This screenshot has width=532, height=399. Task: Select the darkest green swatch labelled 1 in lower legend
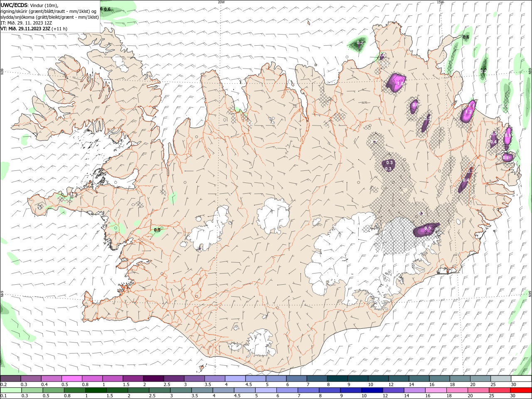click(96, 390)
